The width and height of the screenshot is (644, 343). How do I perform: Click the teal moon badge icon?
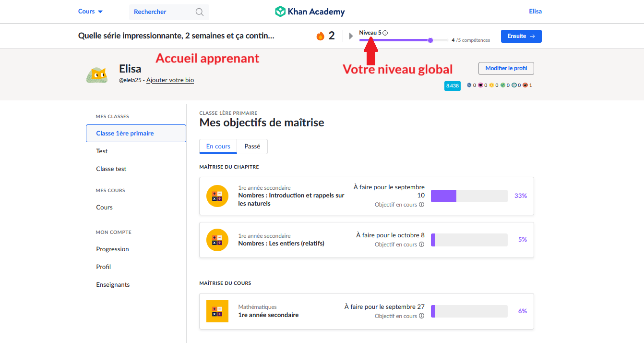click(514, 85)
